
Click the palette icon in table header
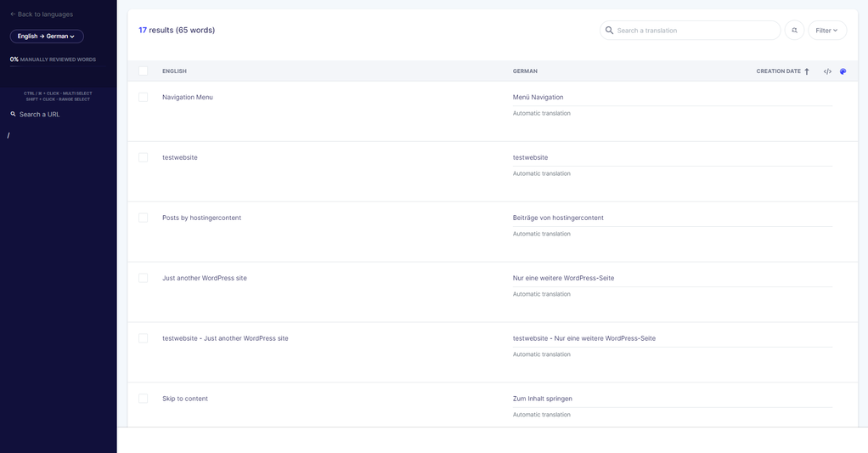(843, 71)
